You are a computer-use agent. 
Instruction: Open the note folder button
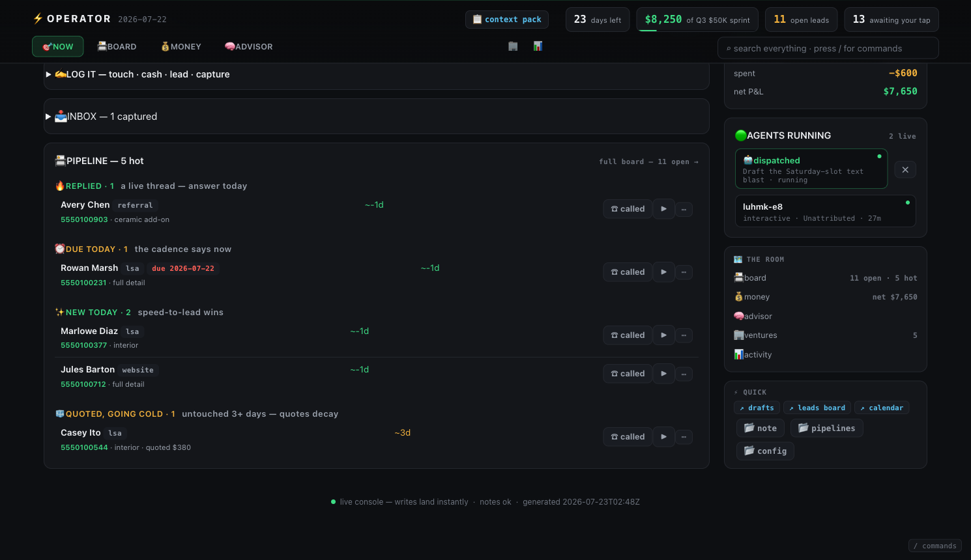tap(761, 428)
